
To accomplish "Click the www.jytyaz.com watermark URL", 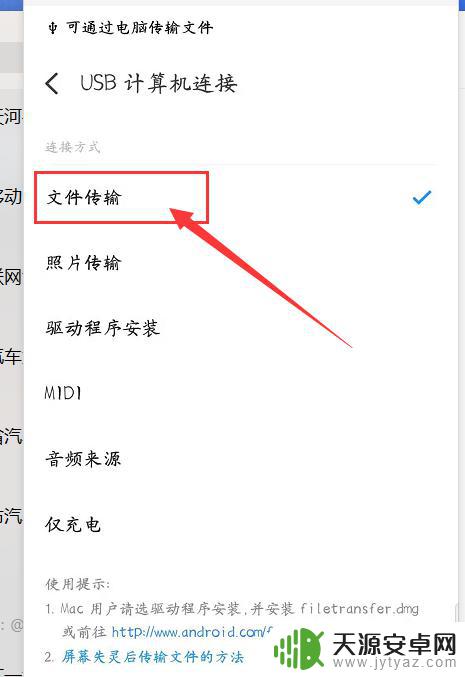I will coord(394,663).
